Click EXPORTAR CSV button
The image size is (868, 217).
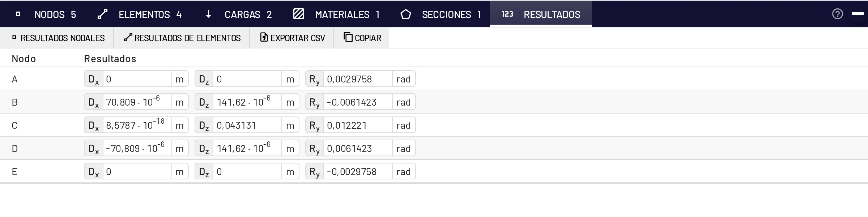point(292,38)
